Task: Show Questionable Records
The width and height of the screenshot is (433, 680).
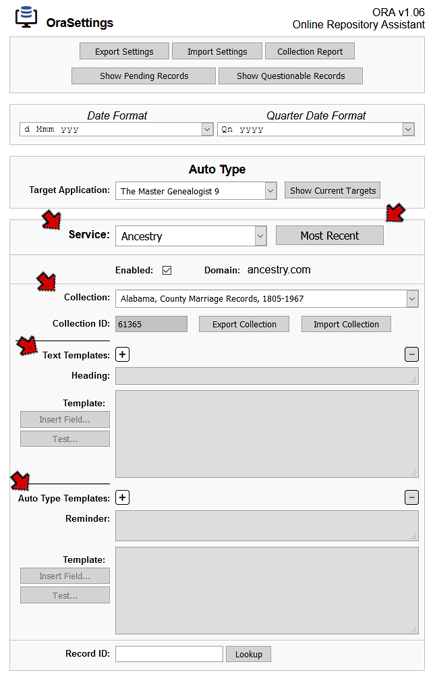Action: pyautogui.click(x=291, y=76)
